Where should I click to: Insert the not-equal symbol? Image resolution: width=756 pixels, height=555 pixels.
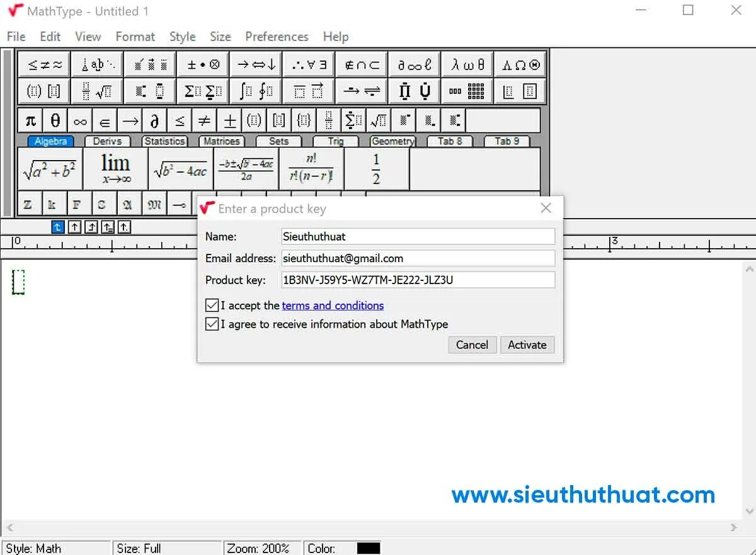205,120
